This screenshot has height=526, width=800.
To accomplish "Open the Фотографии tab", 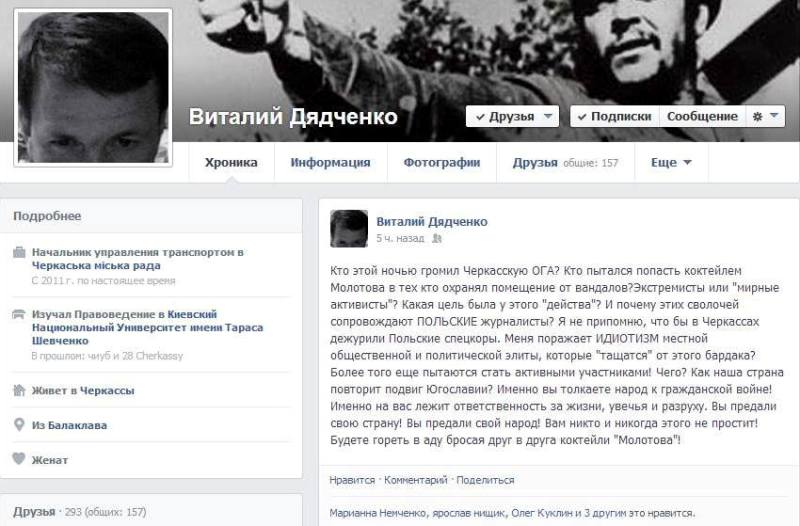I will (442, 163).
